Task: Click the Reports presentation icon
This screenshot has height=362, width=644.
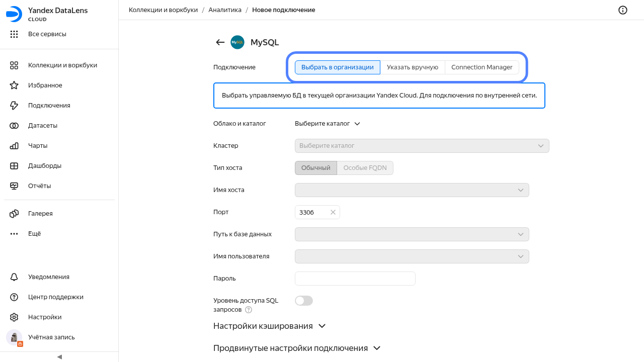Action: [x=14, y=186]
